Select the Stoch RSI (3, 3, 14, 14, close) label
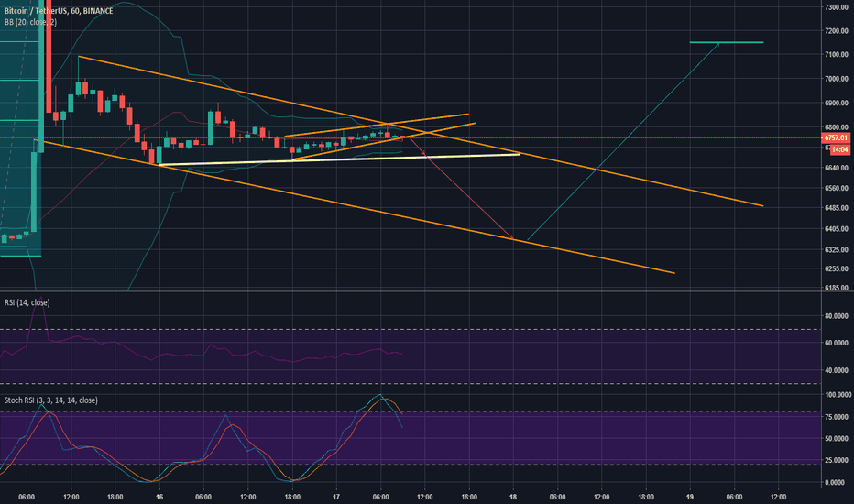The image size is (854, 504). coord(51,400)
